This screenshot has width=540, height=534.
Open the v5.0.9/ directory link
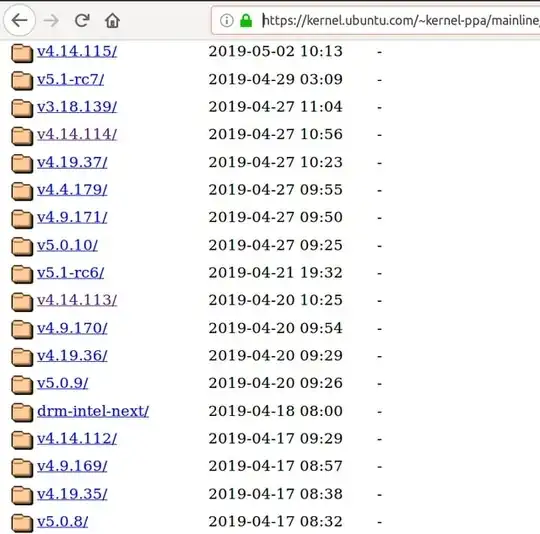coord(62,383)
